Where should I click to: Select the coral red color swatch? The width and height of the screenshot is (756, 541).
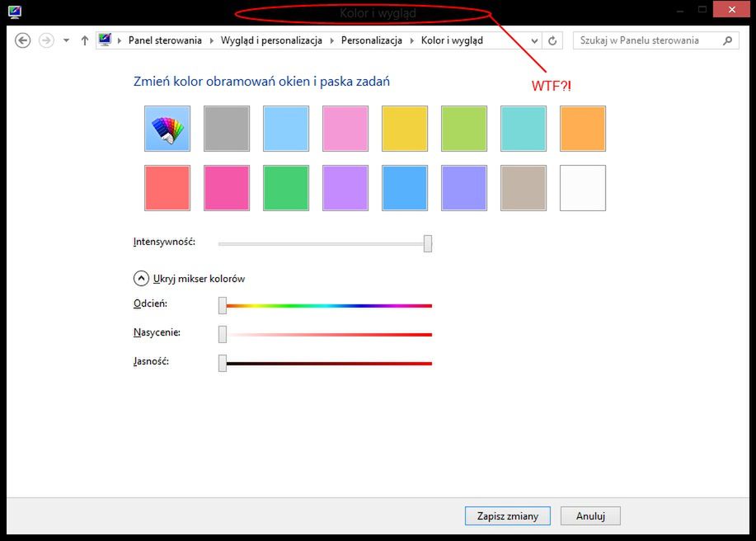click(167, 188)
